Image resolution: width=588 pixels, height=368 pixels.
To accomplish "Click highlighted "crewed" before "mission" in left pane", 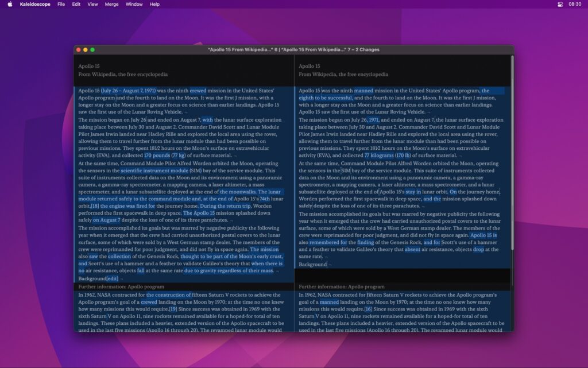I will (x=198, y=90).
